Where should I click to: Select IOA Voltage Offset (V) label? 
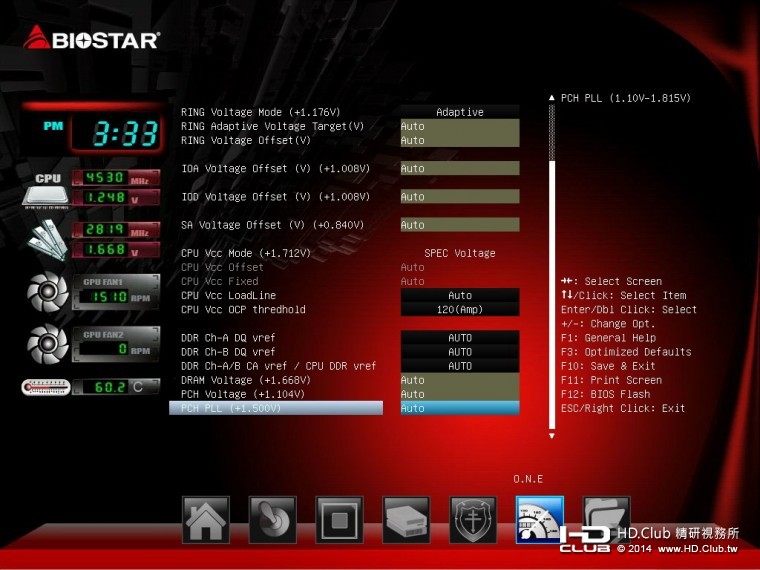275,168
